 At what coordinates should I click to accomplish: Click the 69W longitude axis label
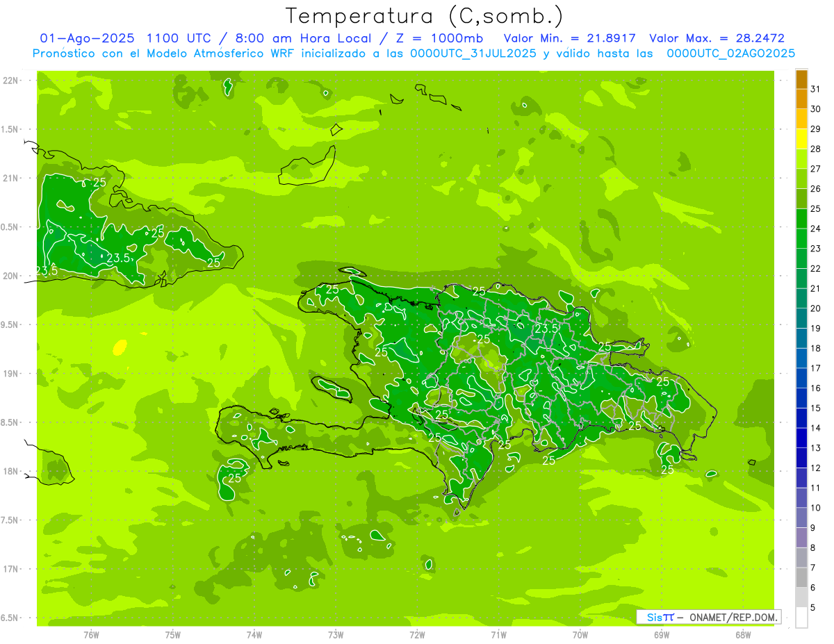click(662, 634)
